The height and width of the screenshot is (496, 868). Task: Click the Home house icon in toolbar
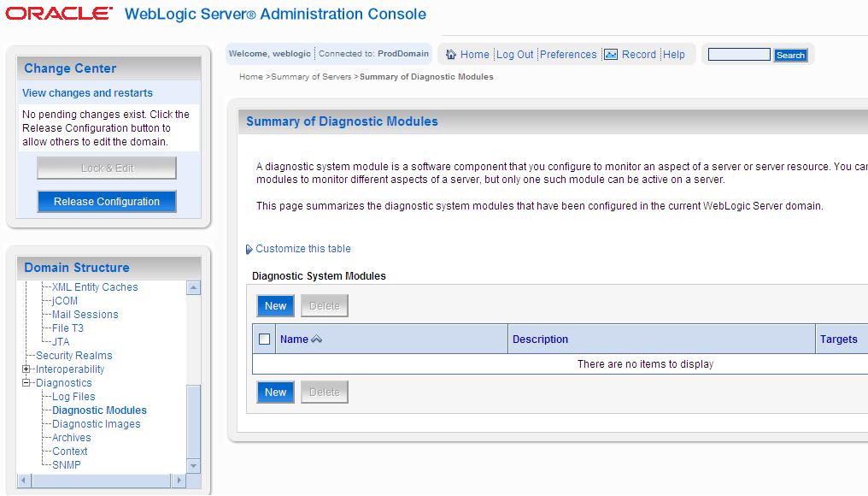click(451, 55)
